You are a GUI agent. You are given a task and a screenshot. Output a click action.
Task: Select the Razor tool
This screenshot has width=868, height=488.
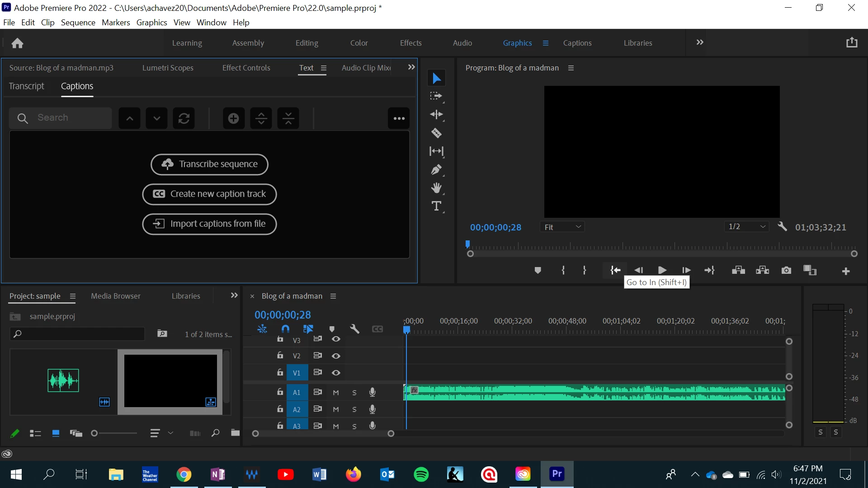(x=436, y=133)
